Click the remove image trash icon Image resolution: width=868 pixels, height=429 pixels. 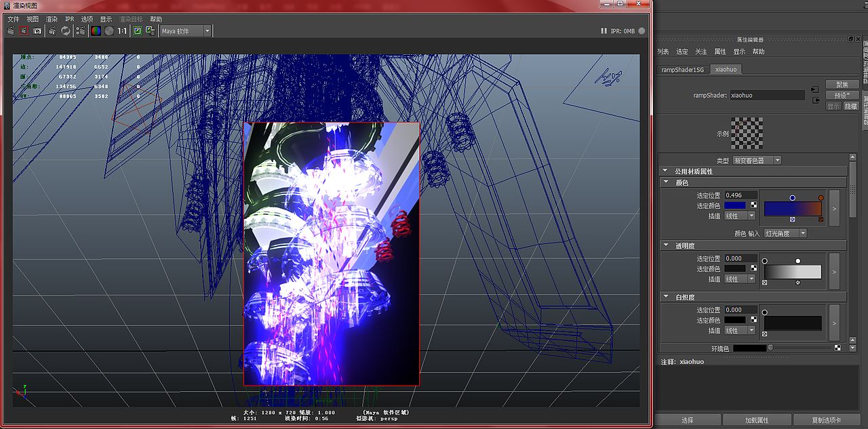coord(150,30)
